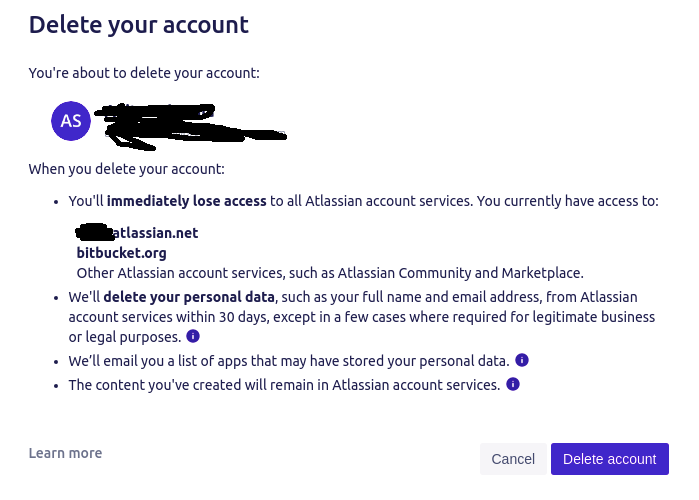Click the AS avatar circle
The width and height of the screenshot is (699, 500).
(x=71, y=121)
